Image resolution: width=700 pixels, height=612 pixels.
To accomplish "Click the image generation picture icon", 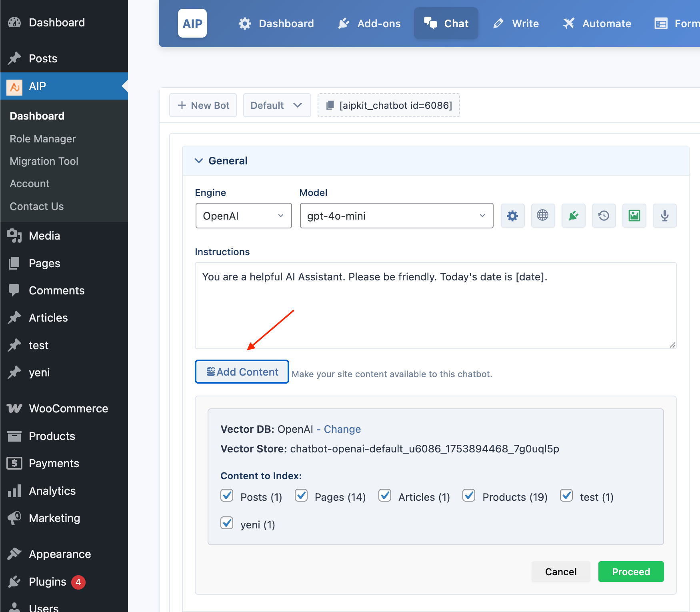I will coord(634,216).
